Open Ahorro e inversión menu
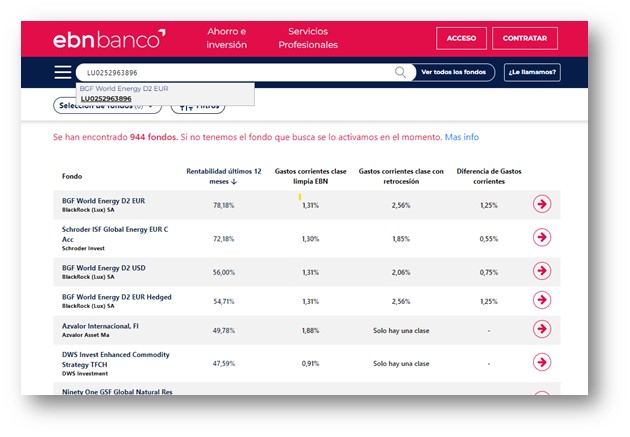Screen dimensions: 630x437 pyautogui.click(x=227, y=38)
